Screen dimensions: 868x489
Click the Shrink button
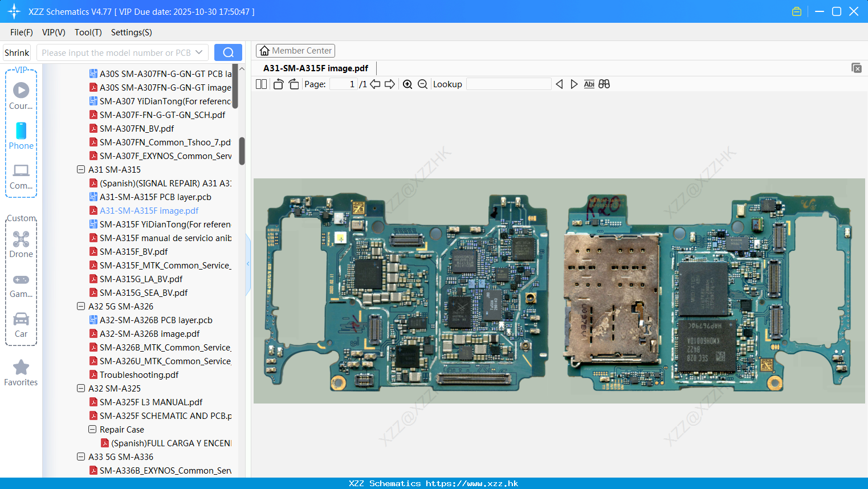click(x=17, y=52)
